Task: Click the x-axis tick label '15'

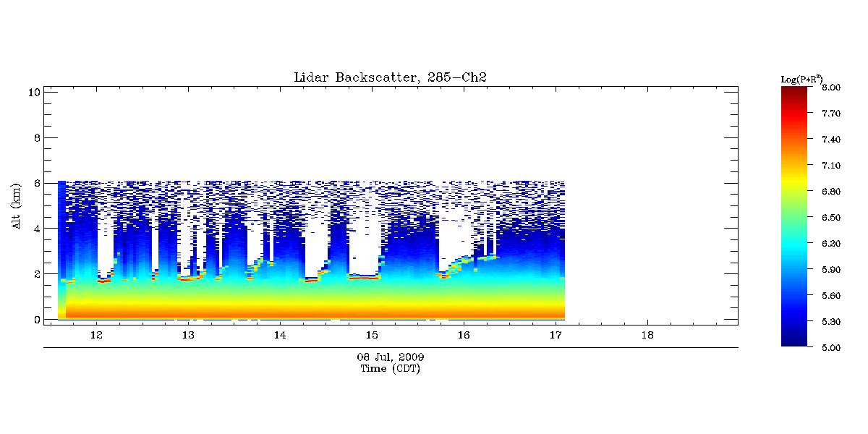Action: point(372,335)
